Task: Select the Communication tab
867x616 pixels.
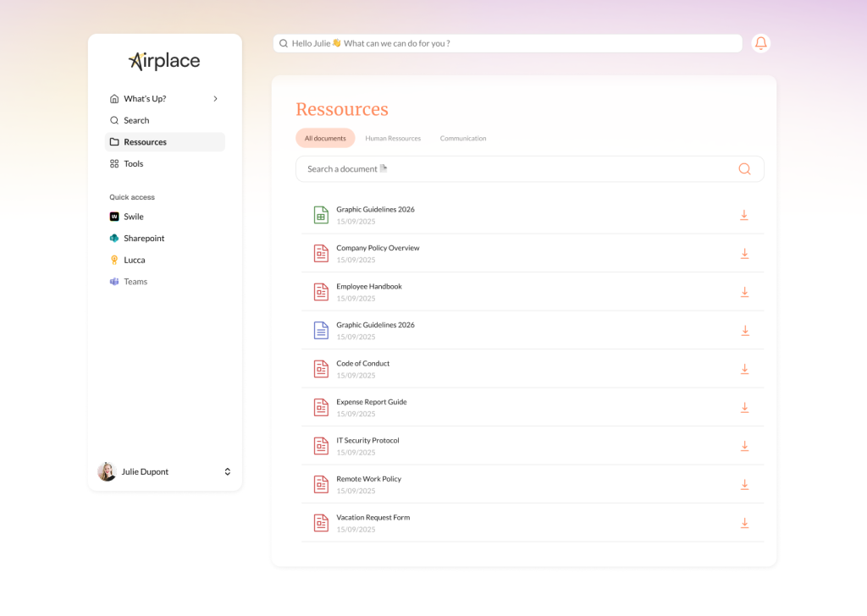Action: click(463, 138)
